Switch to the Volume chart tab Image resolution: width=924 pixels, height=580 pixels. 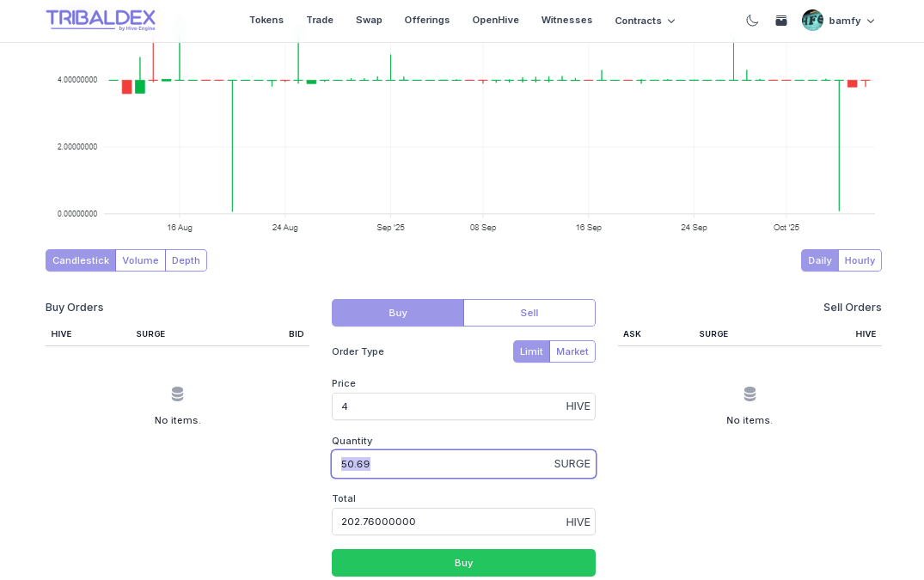(x=140, y=260)
